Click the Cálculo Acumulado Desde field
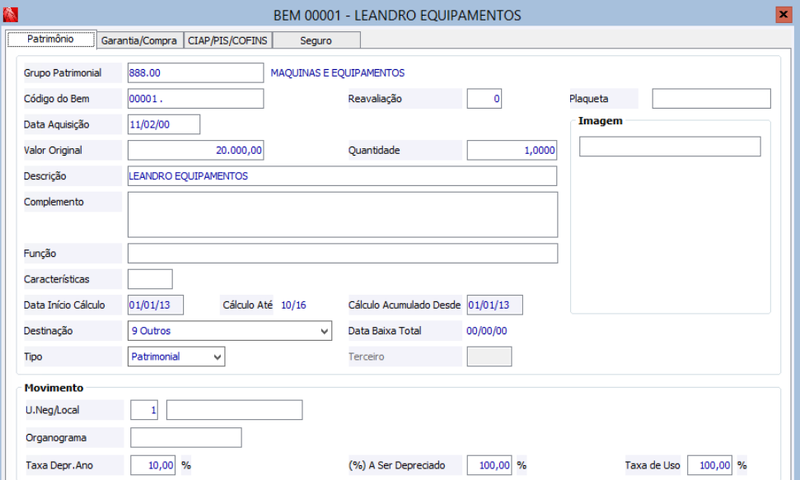The image size is (800, 480). pos(495,305)
